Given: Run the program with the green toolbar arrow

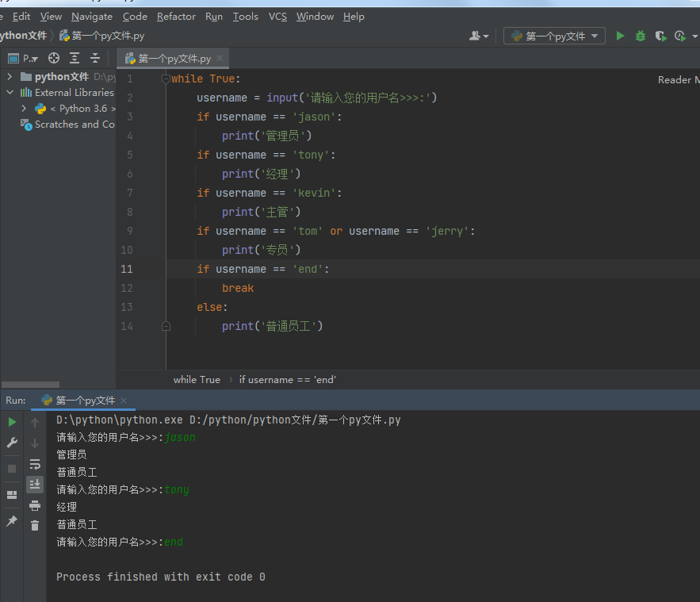Looking at the screenshot, I should (620, 36).
